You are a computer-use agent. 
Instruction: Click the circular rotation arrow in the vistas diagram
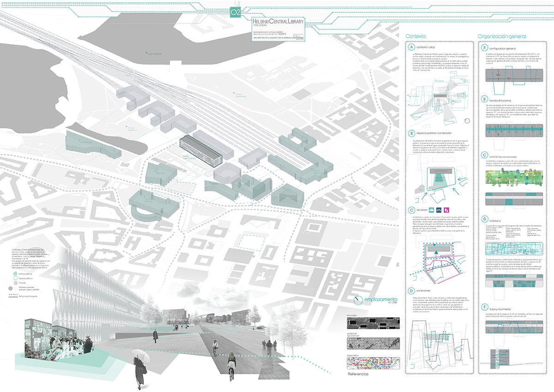pyautogui.click(x=467, y=121)
